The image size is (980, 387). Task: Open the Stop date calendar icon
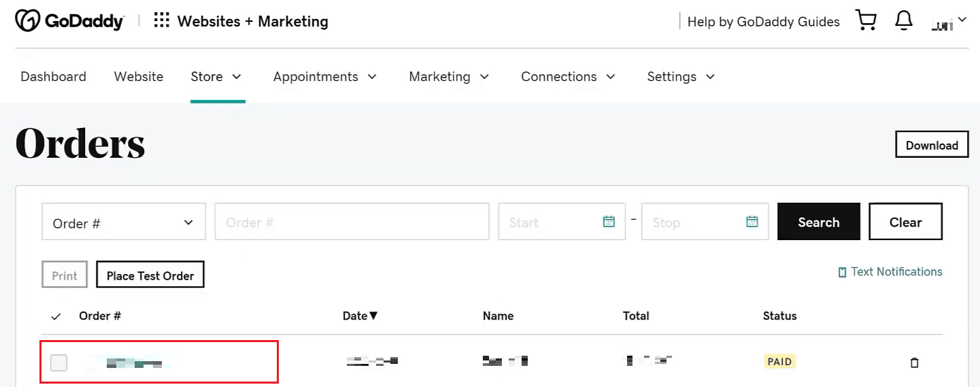pyautogui.click(x=751, y=222)
